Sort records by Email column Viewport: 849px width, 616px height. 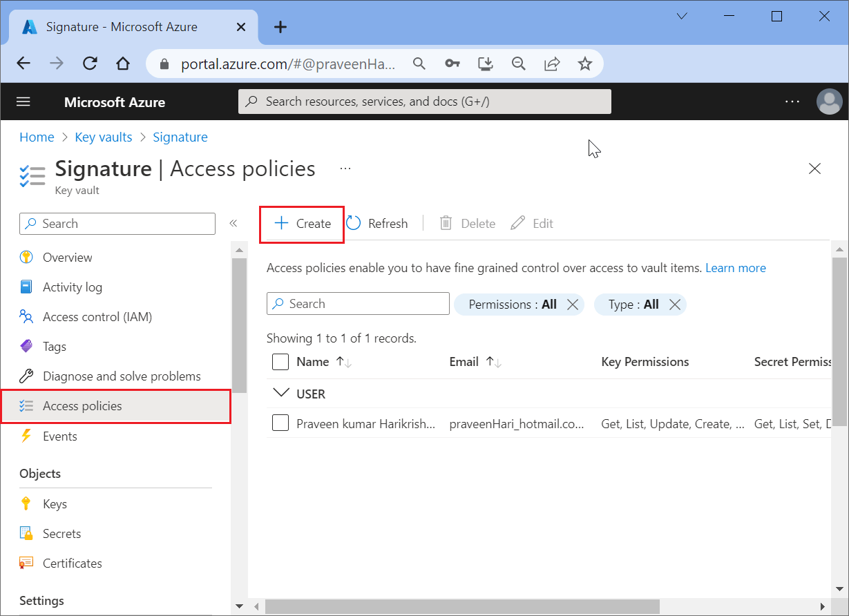pyautogui.click(x=494, y=362)
